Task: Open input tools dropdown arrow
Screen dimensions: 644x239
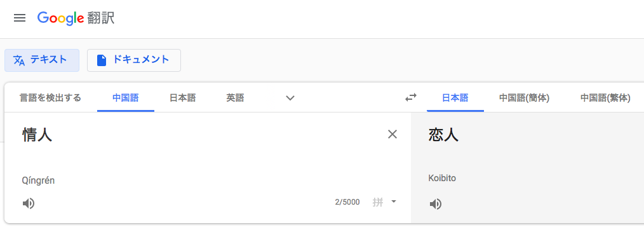Action: coord(394,201)
